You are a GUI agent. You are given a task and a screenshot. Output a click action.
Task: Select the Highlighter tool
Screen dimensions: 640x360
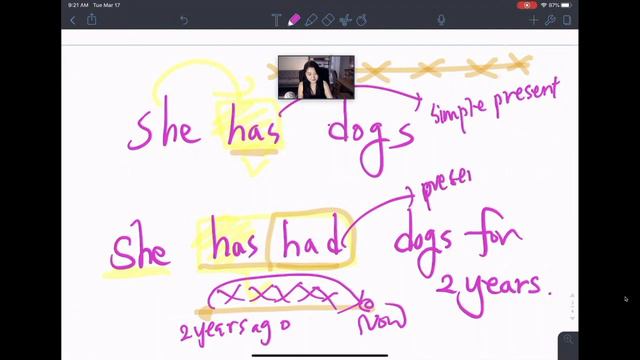311,20
